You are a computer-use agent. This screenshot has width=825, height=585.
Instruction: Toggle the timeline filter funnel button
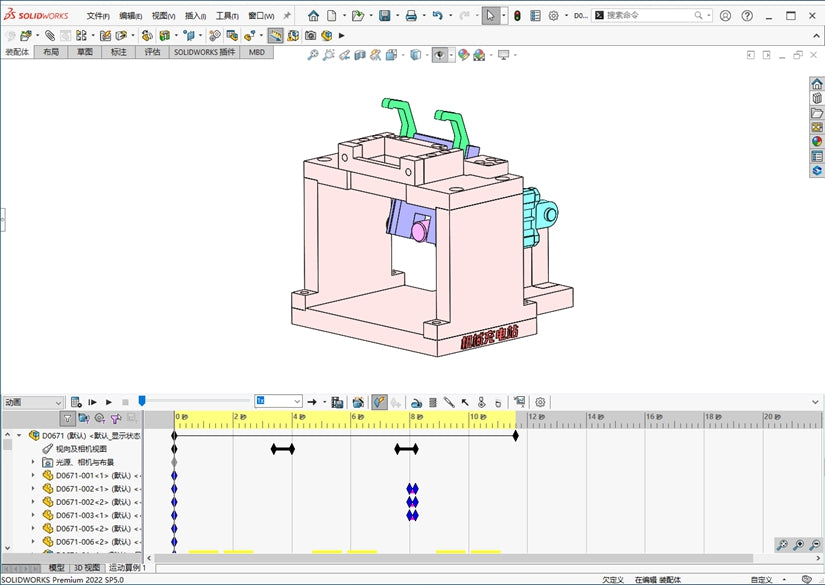click(x=67, y=418)
